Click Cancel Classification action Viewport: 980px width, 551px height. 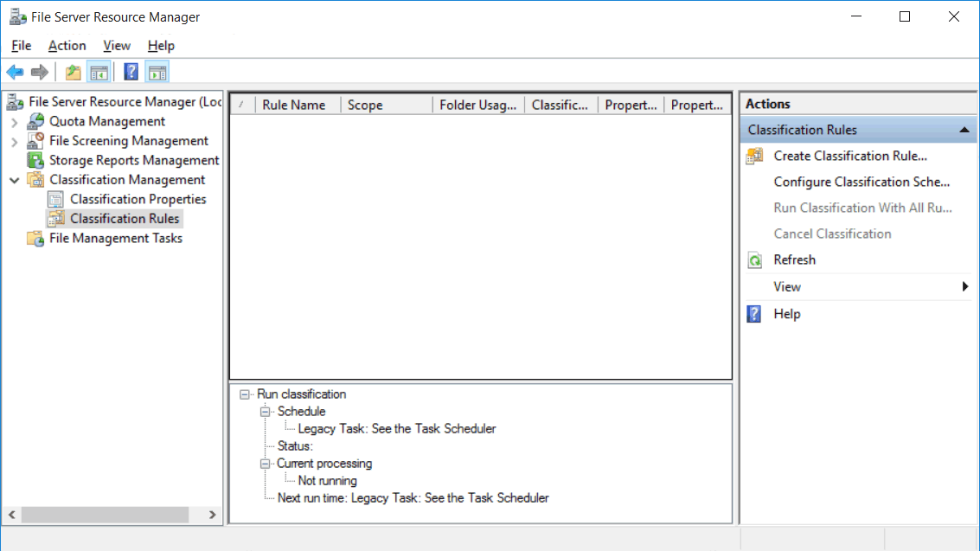pos(832,234)
